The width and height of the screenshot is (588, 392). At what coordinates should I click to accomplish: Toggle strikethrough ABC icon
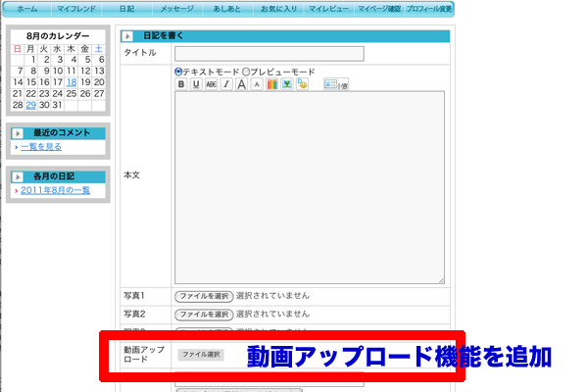tap(211, 85)
